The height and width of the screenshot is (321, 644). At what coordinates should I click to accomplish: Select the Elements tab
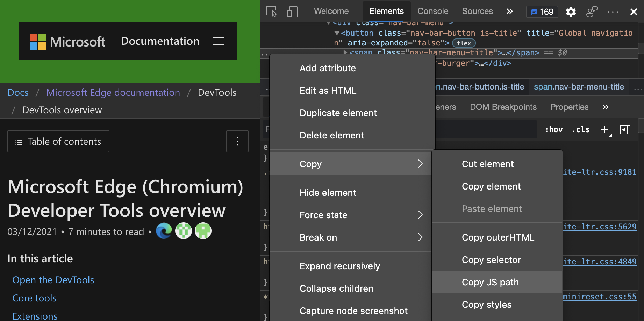[x=386, y=11]
